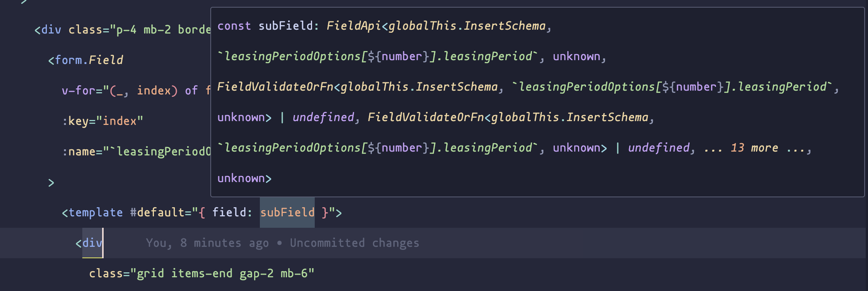This screenshot has height=291, width=868.
Task: Click FieldApi type name in the tooltip
Action: (x=353, y=26)
